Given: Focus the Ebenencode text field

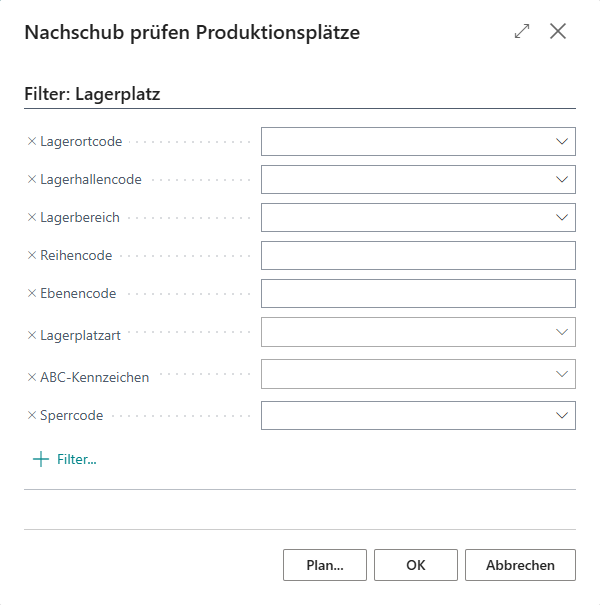Looking at the screenshot, I should tap(417, 293).
